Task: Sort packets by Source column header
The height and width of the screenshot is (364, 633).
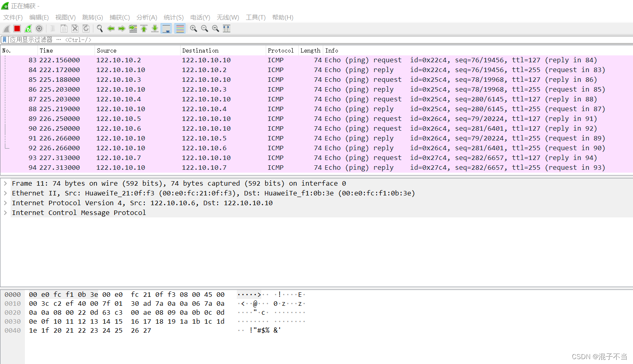Action: 137,50
